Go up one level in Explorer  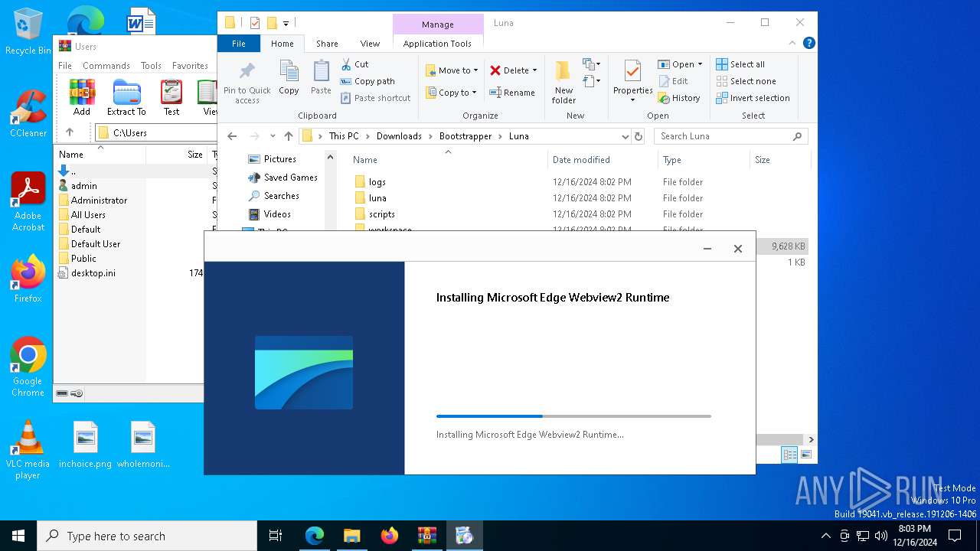(289, 136)
